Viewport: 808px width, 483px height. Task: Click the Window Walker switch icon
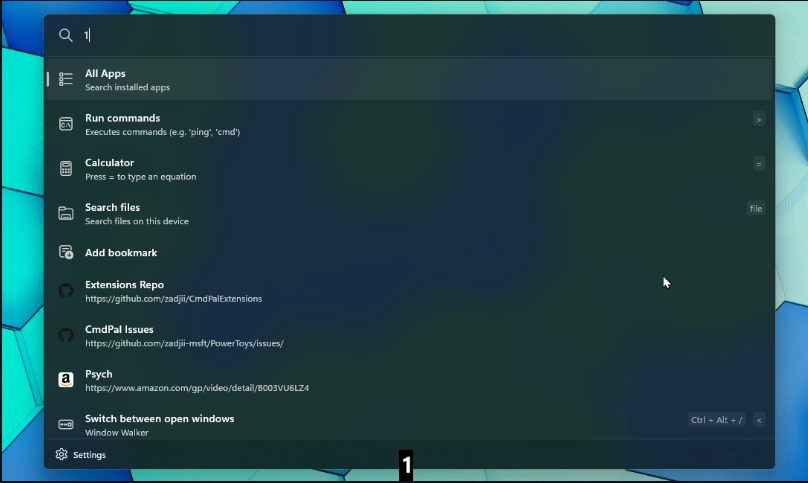coord(65,424)
